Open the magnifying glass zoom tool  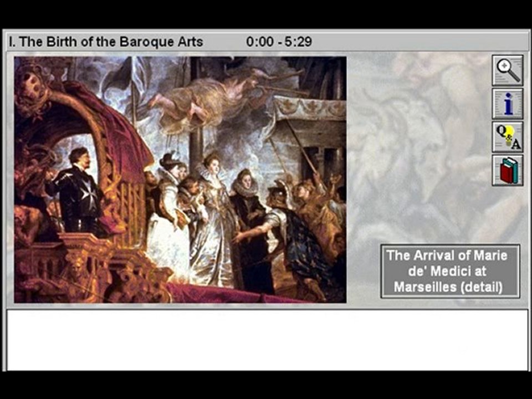[x=508, y=70]
